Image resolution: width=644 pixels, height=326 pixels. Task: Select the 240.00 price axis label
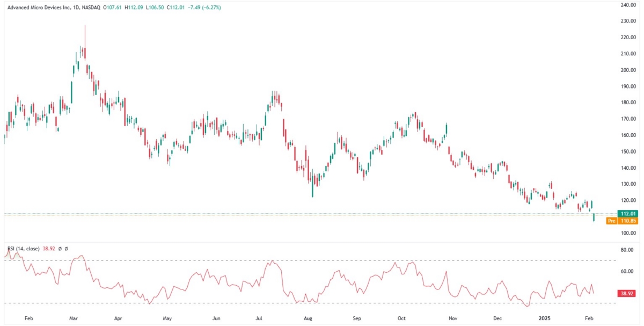628,5
